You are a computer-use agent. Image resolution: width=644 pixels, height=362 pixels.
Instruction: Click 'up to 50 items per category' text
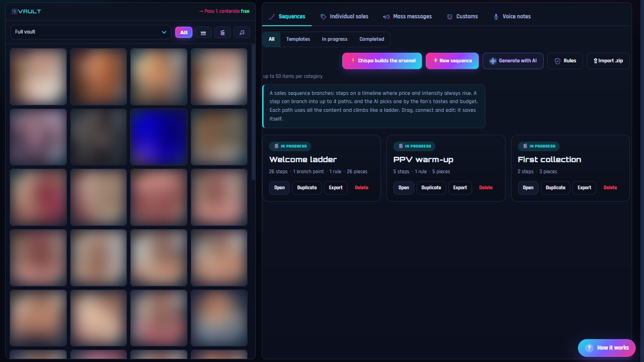coord(292,76)
